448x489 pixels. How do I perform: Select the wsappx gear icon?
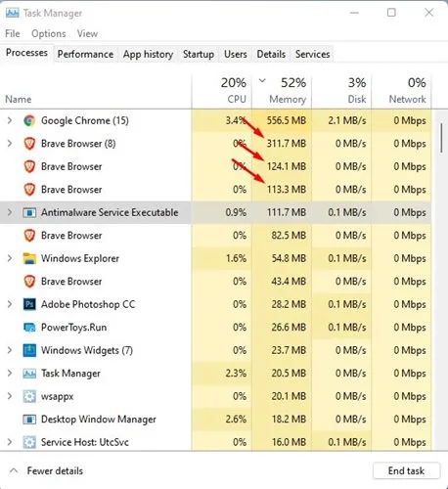click(29, 396)
